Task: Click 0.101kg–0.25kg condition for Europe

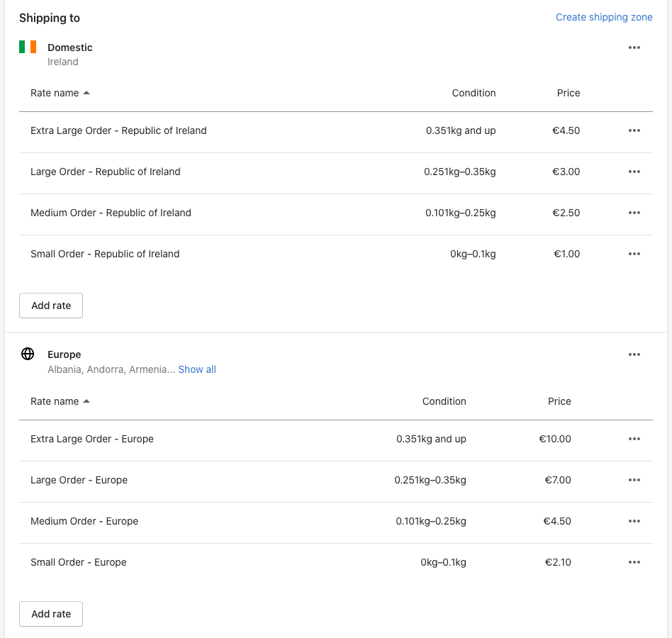Action: click(x=431, y=521)
